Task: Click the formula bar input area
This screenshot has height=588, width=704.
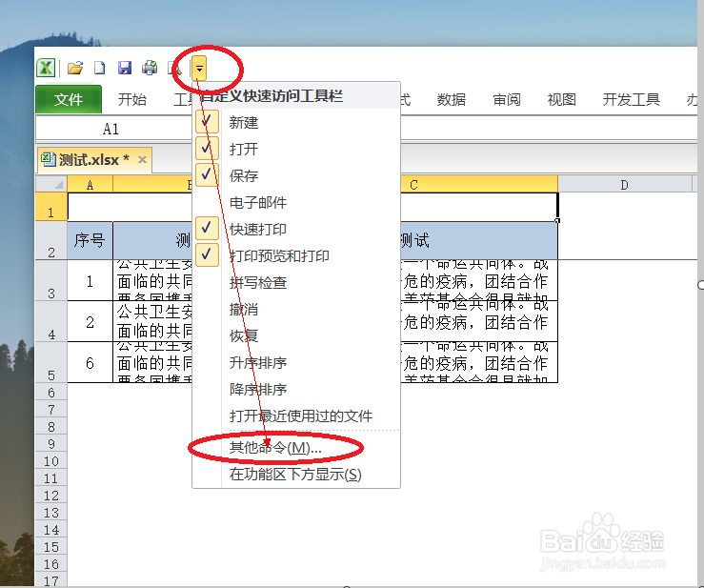Action: (x=548, y=129)
